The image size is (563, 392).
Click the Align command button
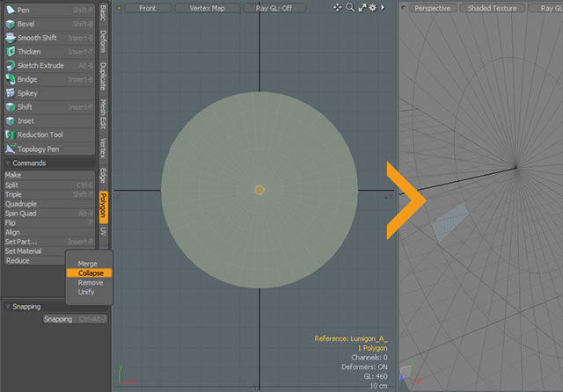[49, 232]
